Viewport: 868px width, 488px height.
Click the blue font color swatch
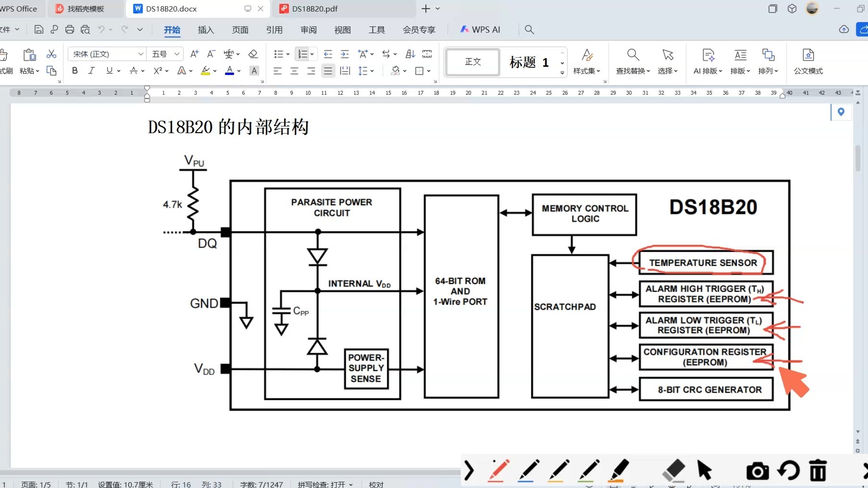[x=230, y=71]
